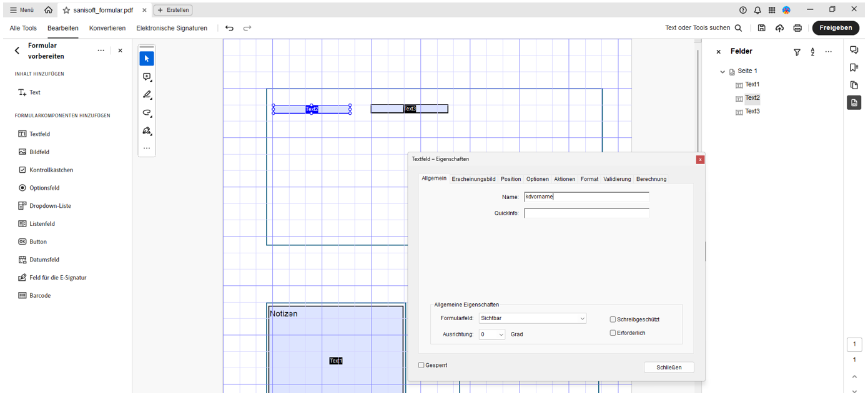Image resolution: width=868 pixels, height=395 pixels.
Task: Focus the Name input field
Action: (x=586, y=197)
